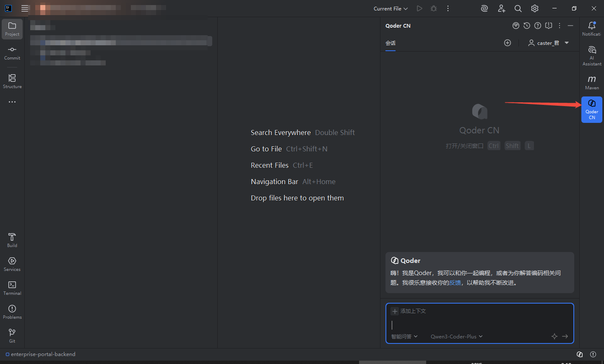Click the Qoder status bar icon

pos(580,354)
